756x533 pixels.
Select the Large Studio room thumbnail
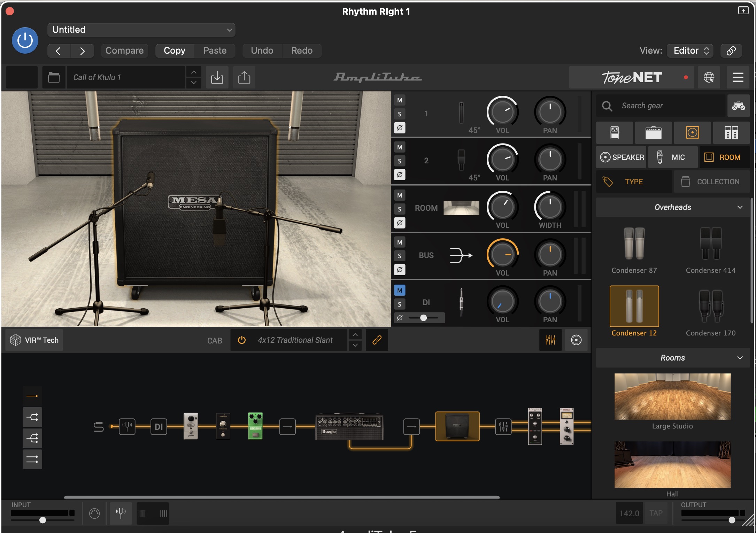point(672,397)
